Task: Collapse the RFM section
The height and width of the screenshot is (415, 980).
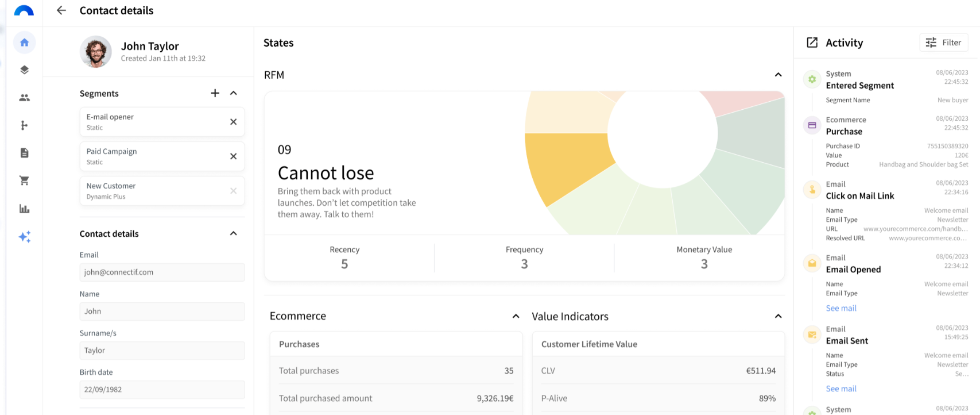Action: [x=778, y=75]
